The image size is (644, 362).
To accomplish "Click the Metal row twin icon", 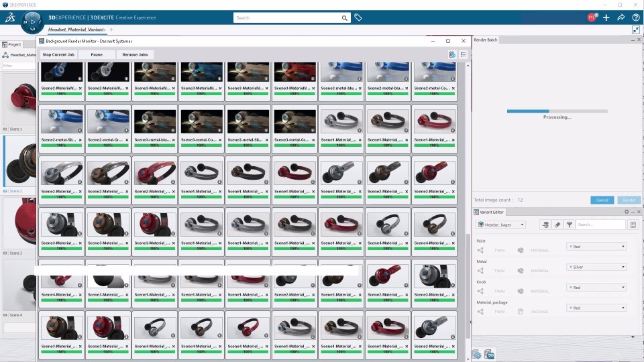I will (x=480, y=271).
